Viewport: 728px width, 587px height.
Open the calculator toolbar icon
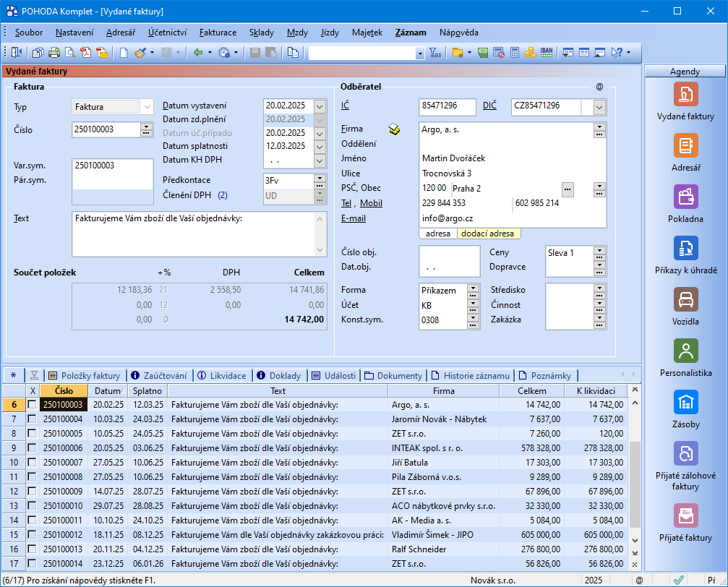(515, 53)
